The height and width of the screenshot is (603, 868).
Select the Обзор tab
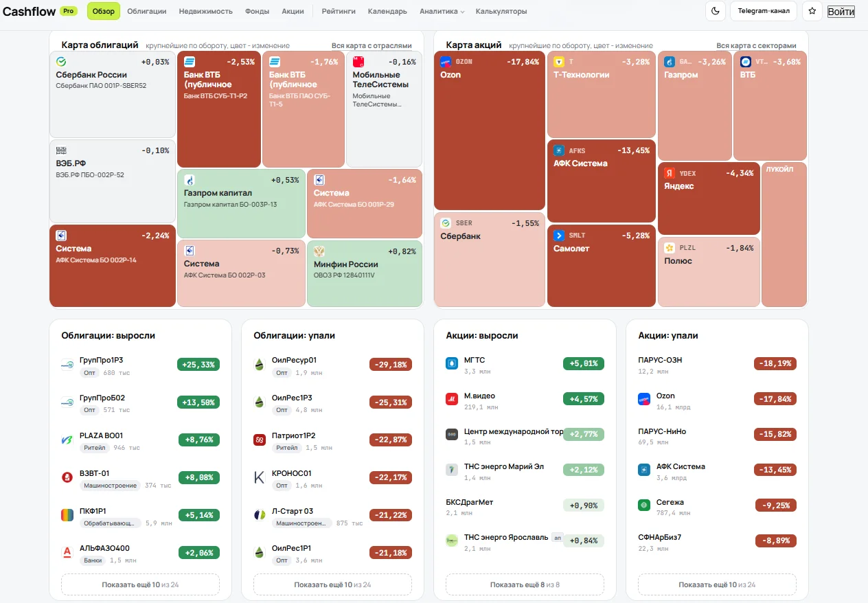pyautogui.click(x=104, y=11)
